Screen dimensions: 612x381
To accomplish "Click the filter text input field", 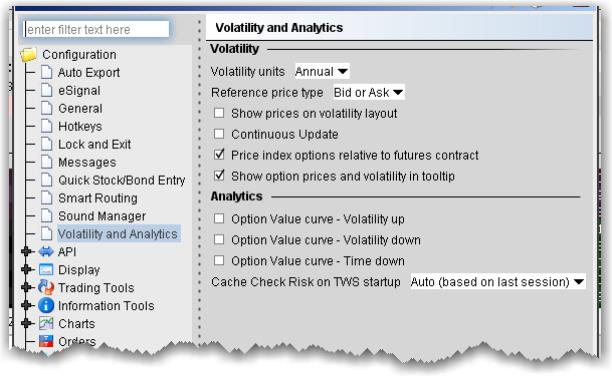I will pyautogui.click(x=97, y=29).
